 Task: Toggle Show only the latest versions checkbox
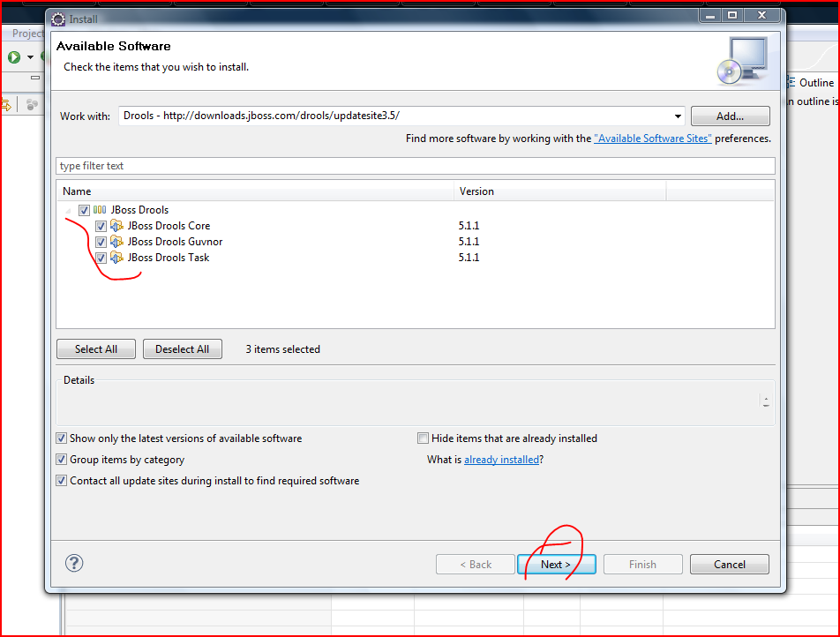[x=62, y=438]
